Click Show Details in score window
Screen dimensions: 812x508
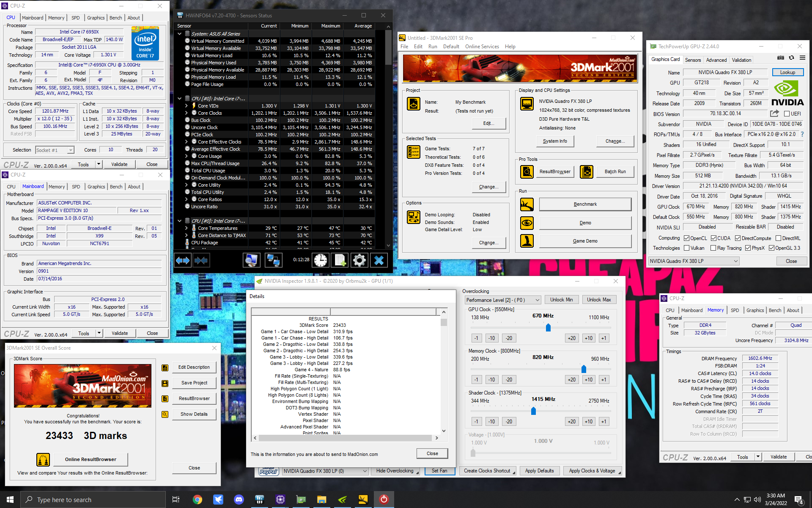tap(194, 414)
